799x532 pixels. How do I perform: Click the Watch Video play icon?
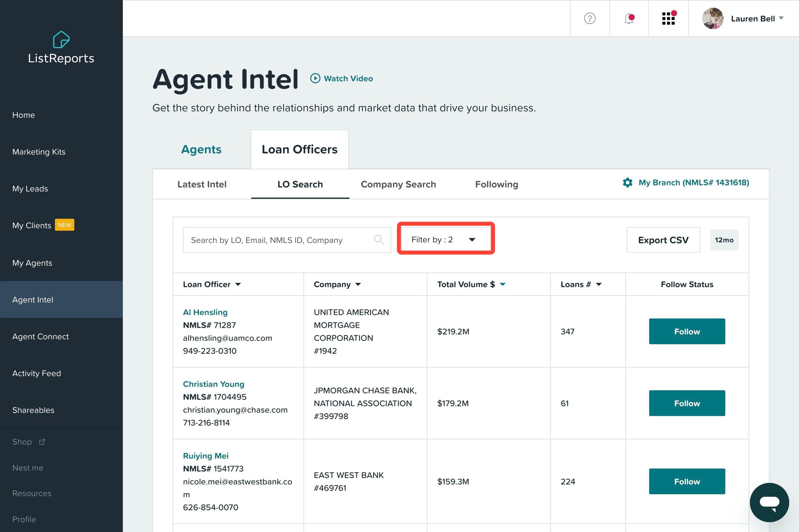click(315, 78)
